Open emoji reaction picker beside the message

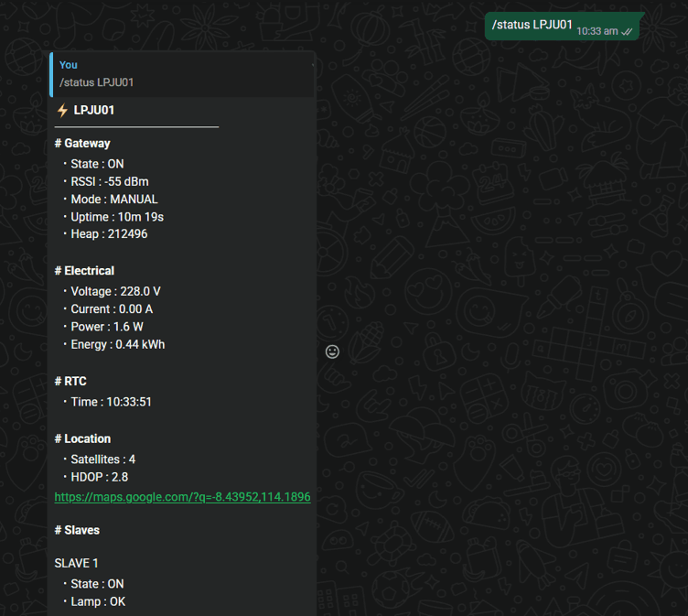tap(332, 351)
